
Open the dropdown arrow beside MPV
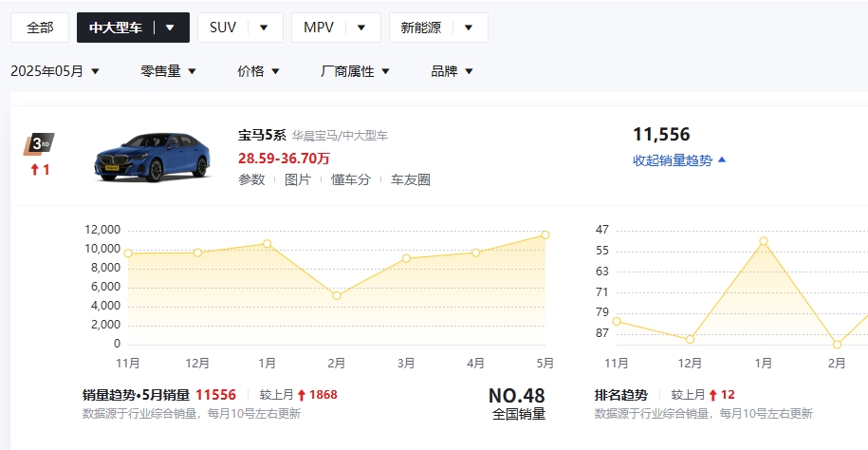coord(361,28)
